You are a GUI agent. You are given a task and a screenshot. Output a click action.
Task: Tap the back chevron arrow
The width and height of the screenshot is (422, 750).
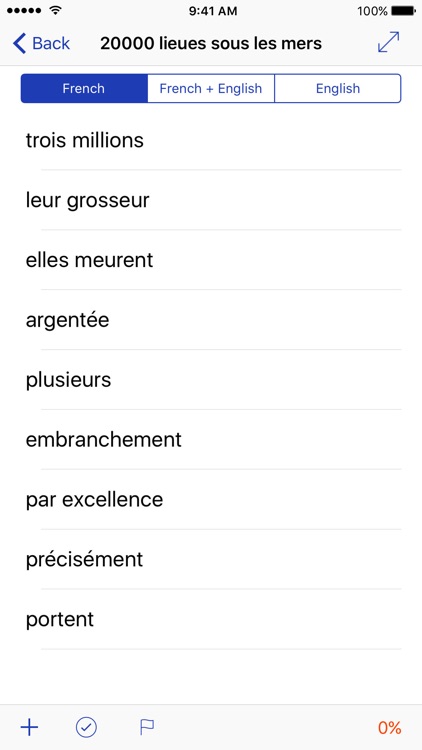(19, 43)
